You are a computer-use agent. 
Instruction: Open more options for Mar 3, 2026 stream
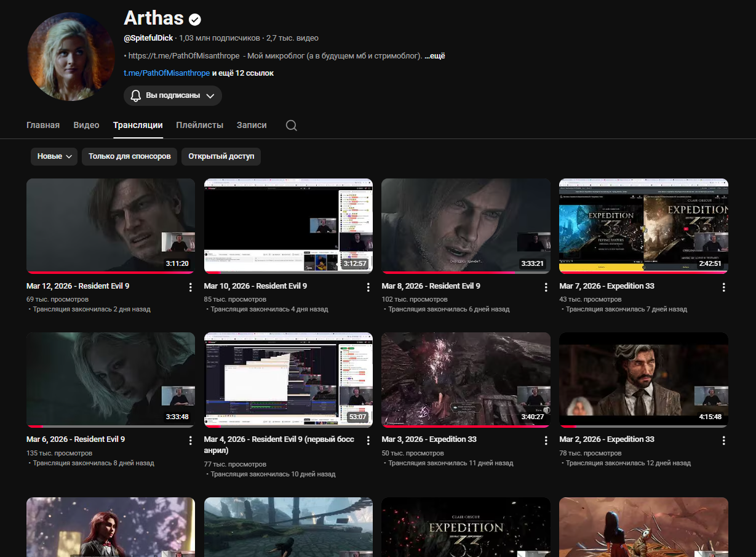pyautogui.click(x=546, y=441)
